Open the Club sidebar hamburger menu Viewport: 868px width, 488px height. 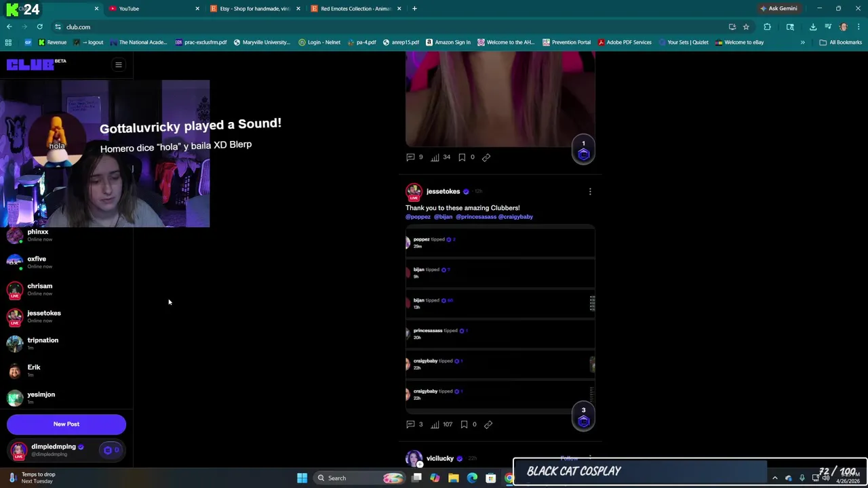pos(118,65)
